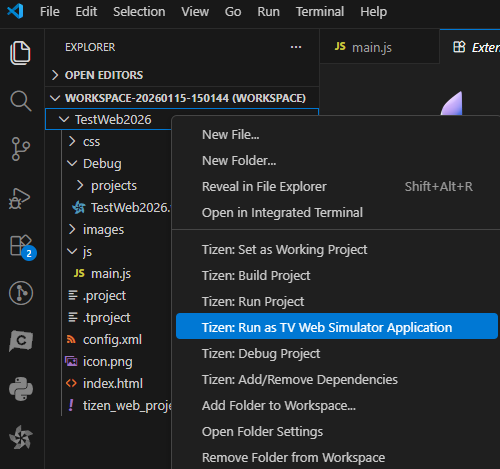The height and width of the screenshot is (469, 500).
Task: Select Tizen: Build Project
Action: [x=337, y=276]
